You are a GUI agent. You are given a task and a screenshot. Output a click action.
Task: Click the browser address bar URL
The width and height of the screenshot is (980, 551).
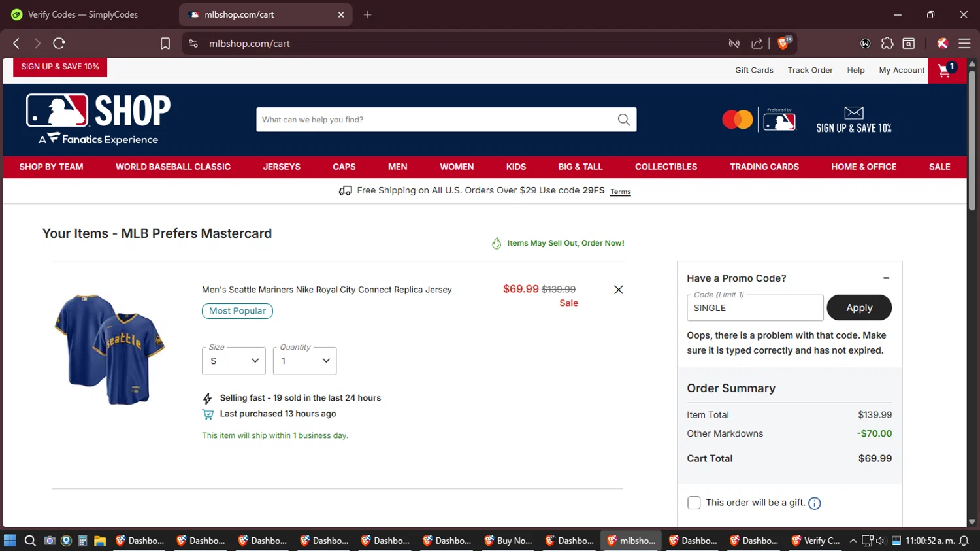click(250, 43)
